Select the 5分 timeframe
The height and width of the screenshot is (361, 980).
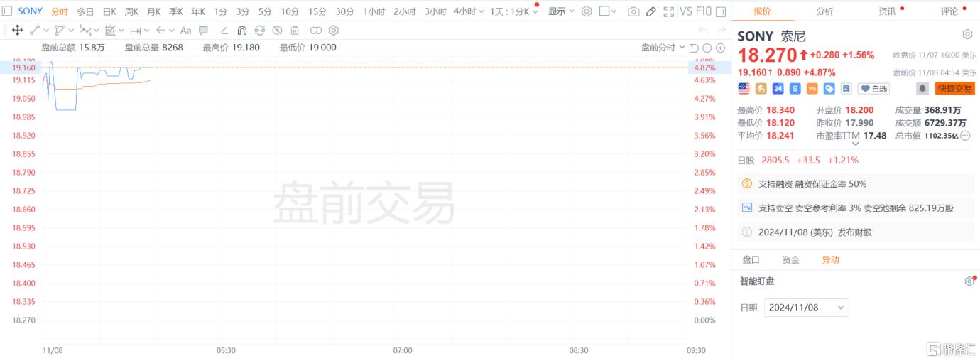[265, 11]
